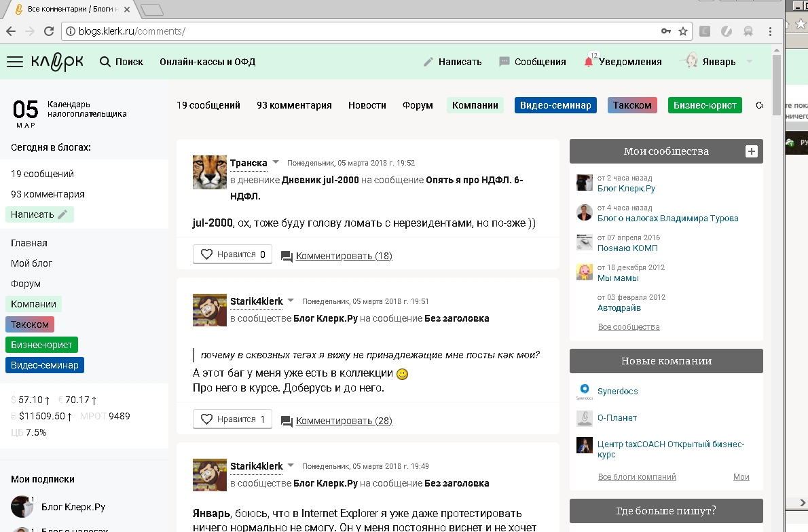Expand the arrow beside Starik4klerk at 19:49
Viewport: 808px width, 532px height.
coord(291,465)
